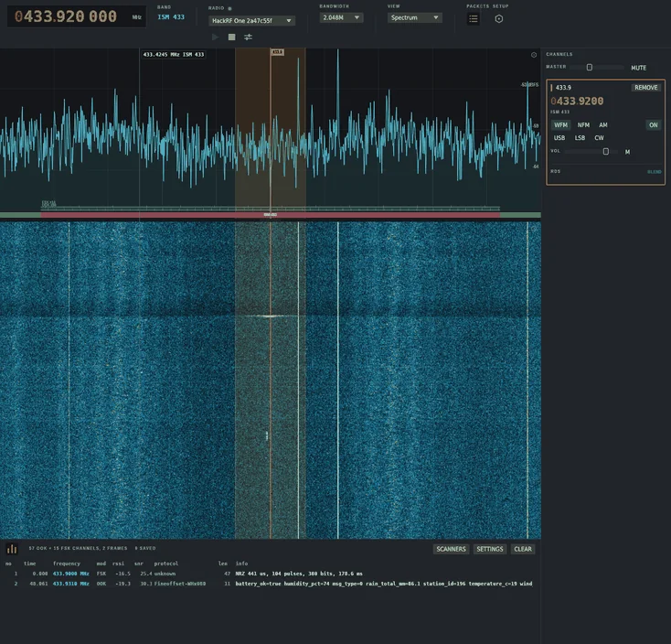Click the info column header

(x=241, y=563)
